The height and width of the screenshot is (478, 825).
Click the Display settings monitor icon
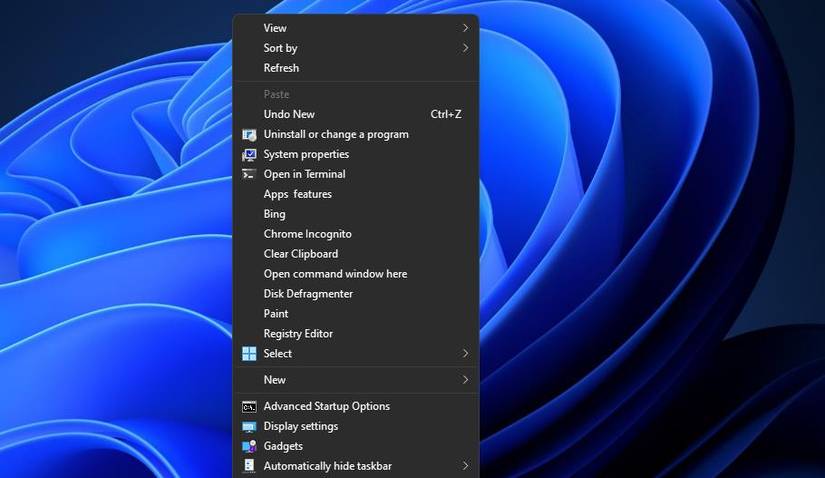[x=249, y=426]
